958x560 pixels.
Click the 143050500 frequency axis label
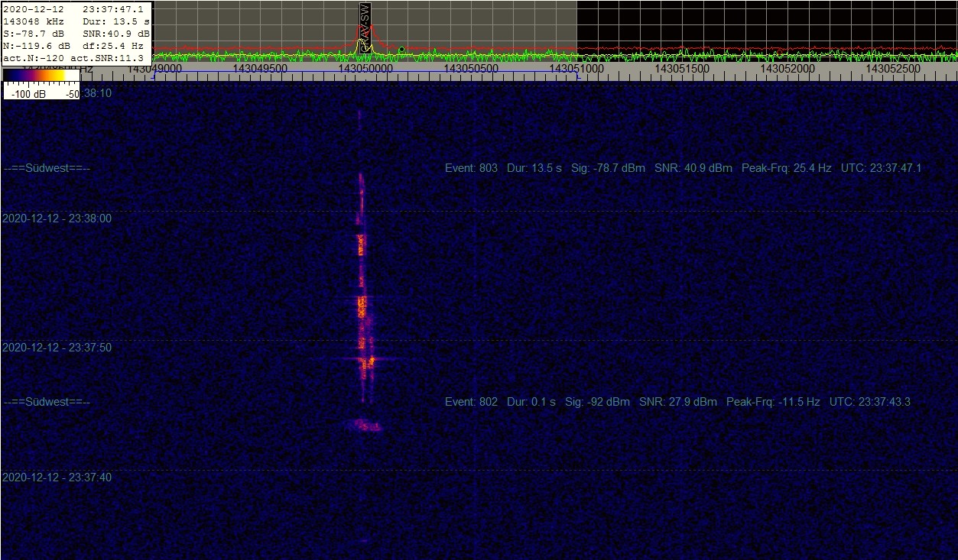pos(472,69)
